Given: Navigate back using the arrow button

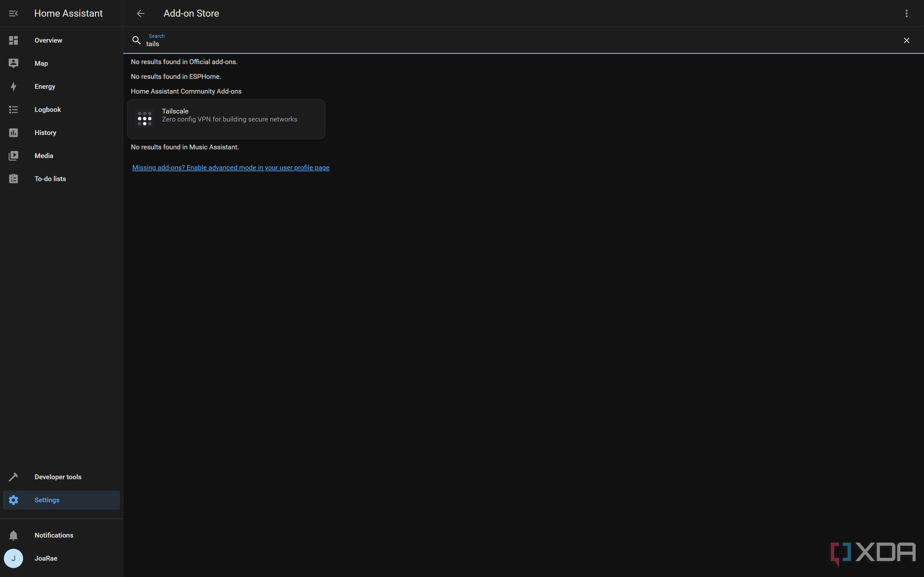Looking at the screenshot, I should (140, 13).
